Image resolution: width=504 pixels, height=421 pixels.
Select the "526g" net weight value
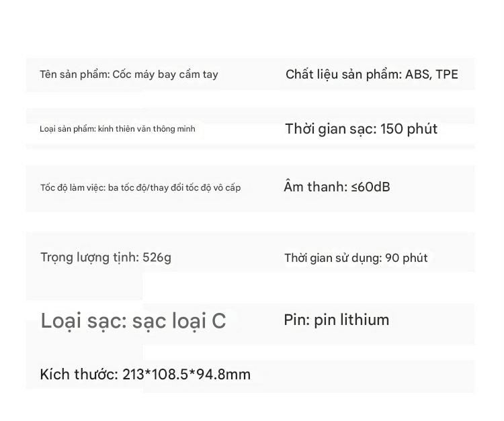157,257
